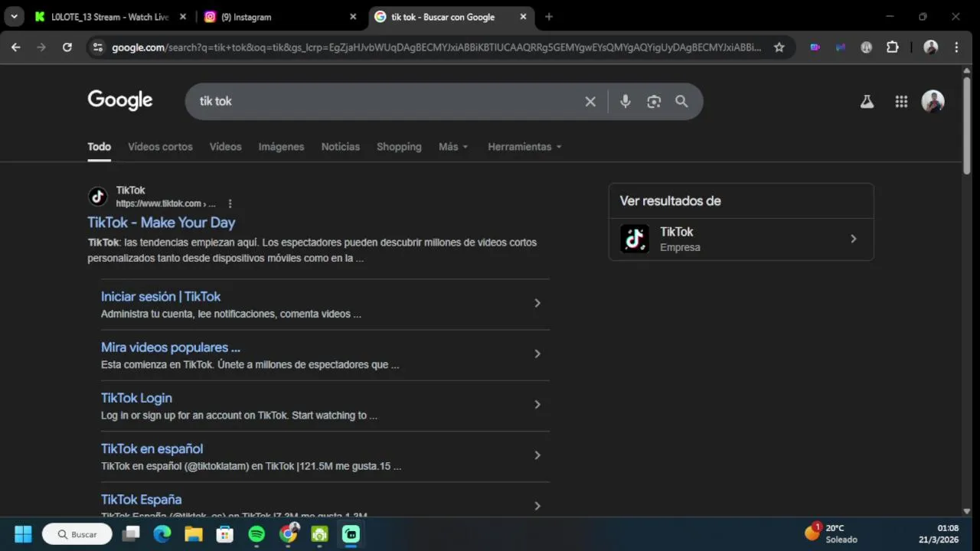Screen dimensions: 980x551
Task: Select the Todo results tab
Action: click(99, 147)
